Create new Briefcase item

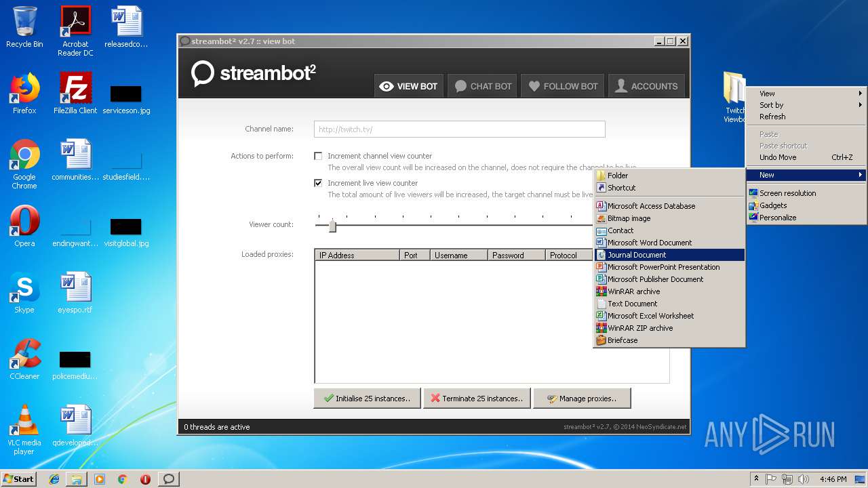(669, 340)
